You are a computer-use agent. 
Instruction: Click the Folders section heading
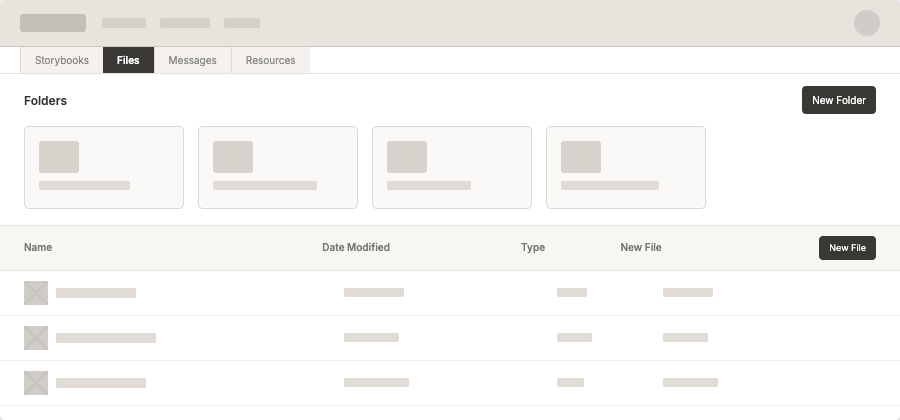tap(45, 100)
